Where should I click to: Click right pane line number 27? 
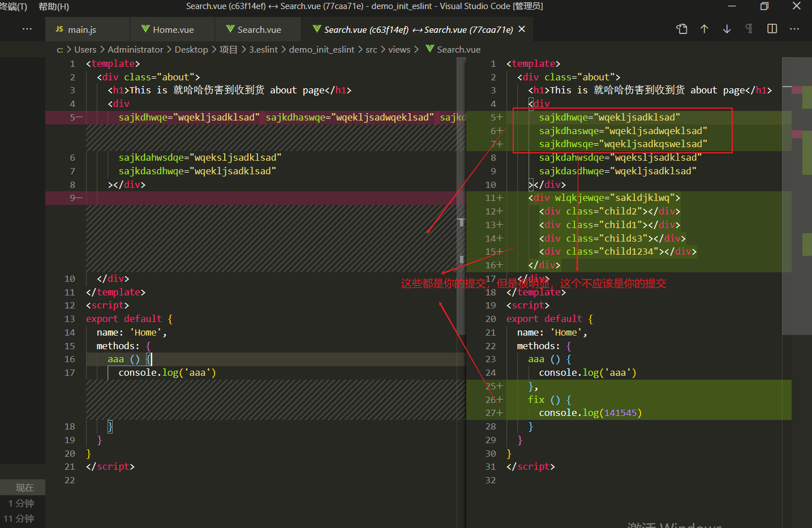[x=491, y=413]
